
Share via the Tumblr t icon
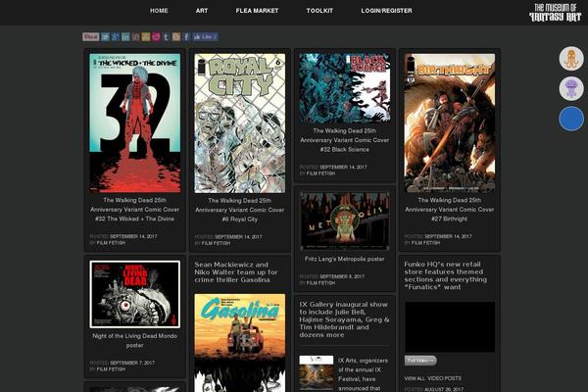[167, 37]
